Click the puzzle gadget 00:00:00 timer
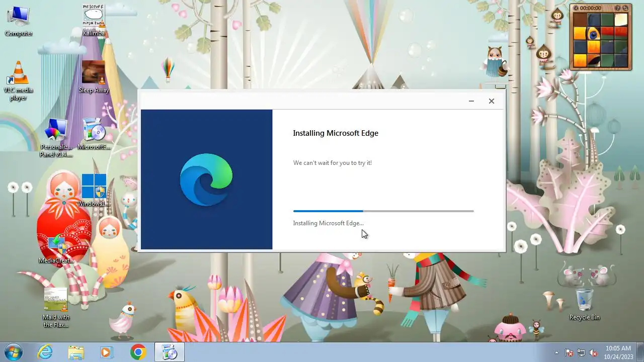The image size is (644, 362). coord(591,8)
